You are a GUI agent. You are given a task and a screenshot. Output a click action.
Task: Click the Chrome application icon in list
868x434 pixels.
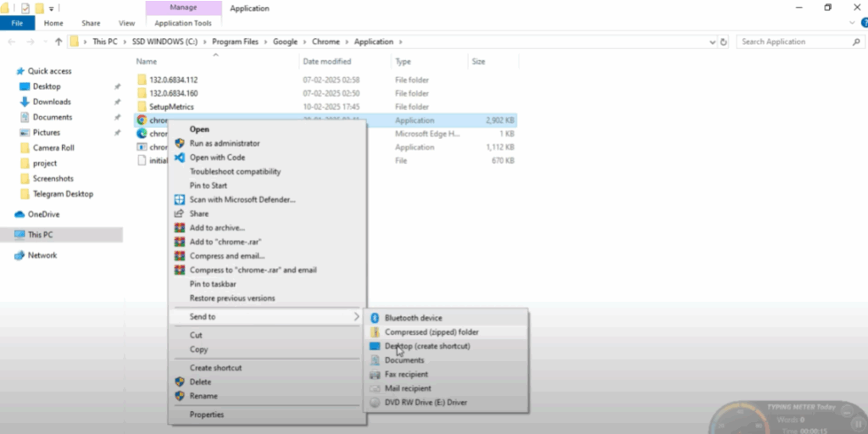pos(142,120)
